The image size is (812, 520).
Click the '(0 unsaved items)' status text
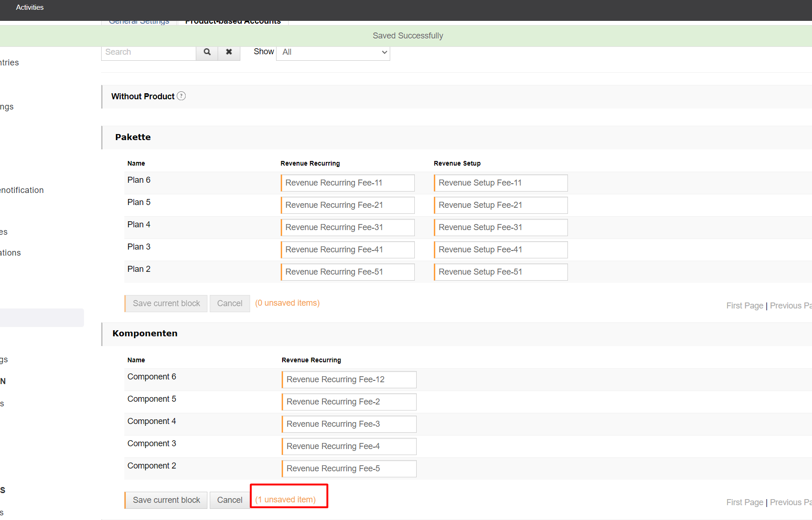287,303
